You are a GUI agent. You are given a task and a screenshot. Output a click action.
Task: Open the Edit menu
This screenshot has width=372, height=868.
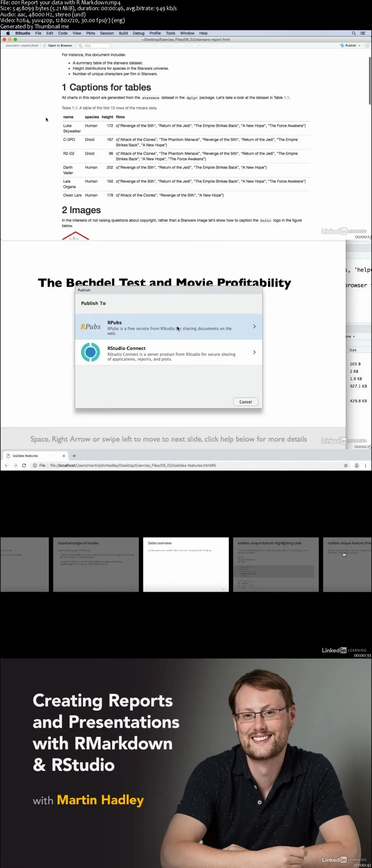[50, 33]
